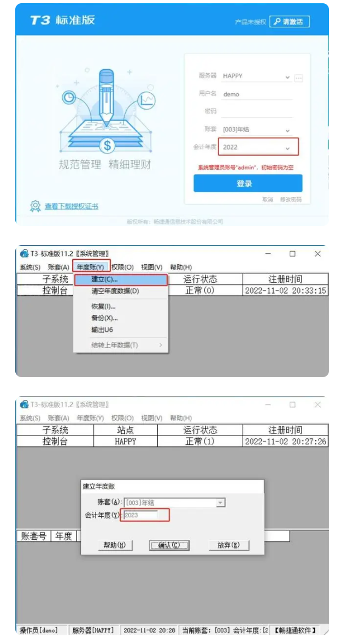Click the 2022-11-02 20:27:26 cell

click(x=286, y=442)
